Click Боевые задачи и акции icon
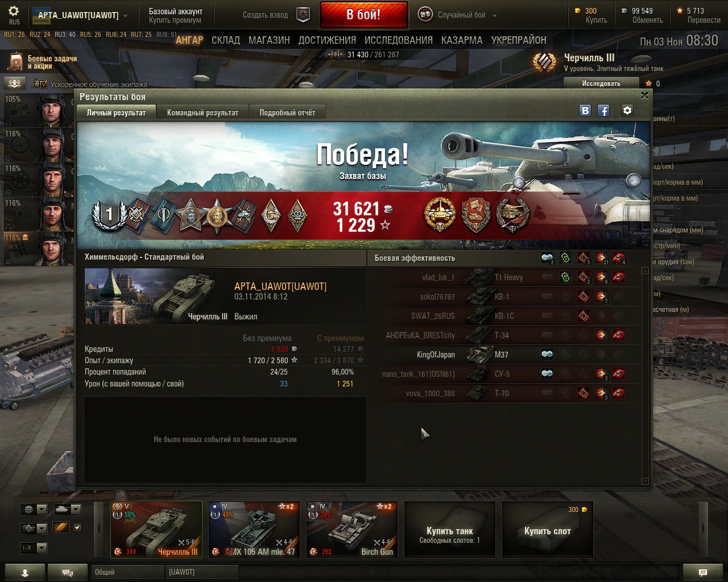The image size is (728, 582). click(x=15, y=62)
